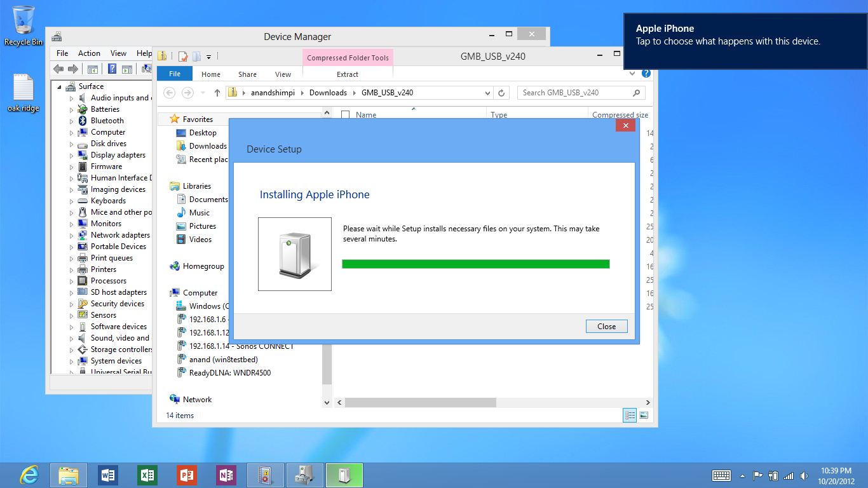Switch Explorer to large icons view
The image size is (868, 488).
click(644, 415)
